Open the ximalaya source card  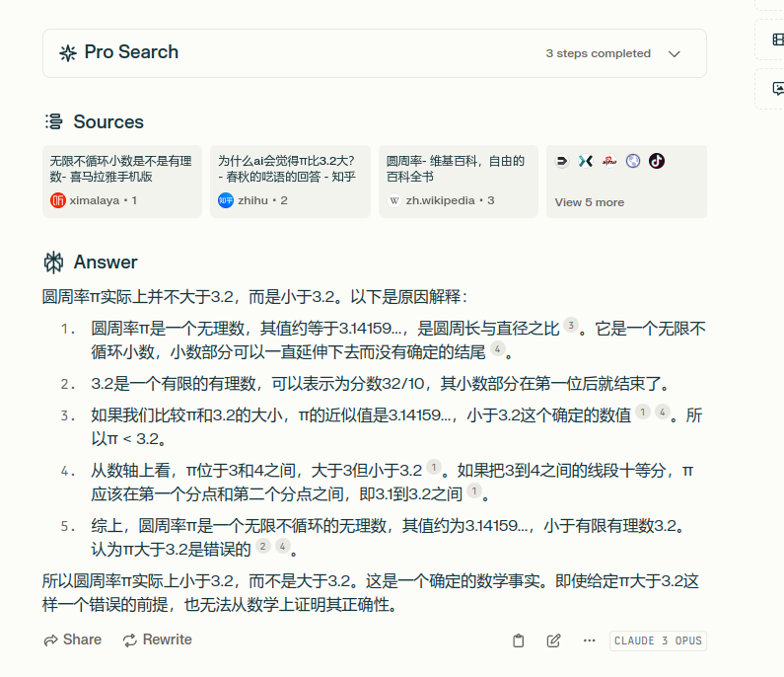[x=122, y=182]
